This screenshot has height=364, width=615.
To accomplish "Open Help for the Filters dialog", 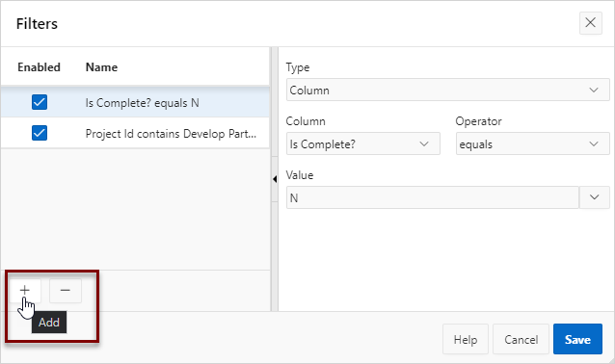I will pos(466,339).
